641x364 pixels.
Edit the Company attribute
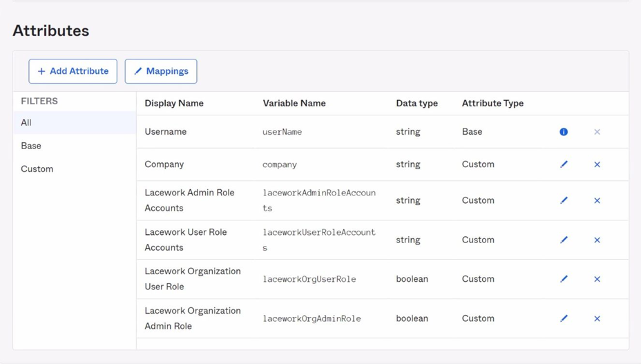tap(564, 164)
